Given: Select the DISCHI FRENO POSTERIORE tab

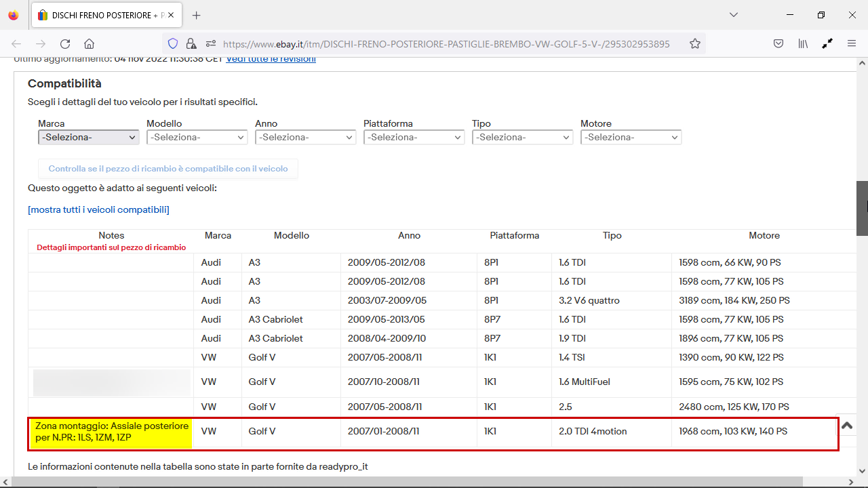Looking at the screenshot, I should (106, 15).
